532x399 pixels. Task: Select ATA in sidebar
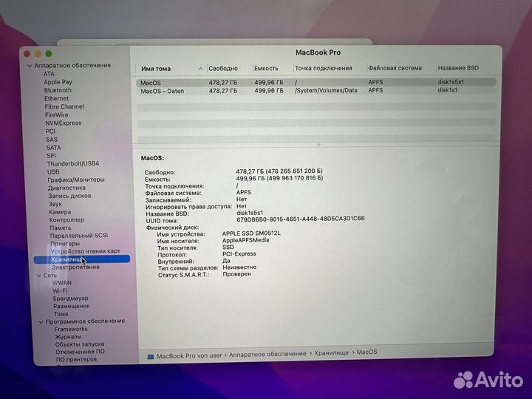point(49,74)
